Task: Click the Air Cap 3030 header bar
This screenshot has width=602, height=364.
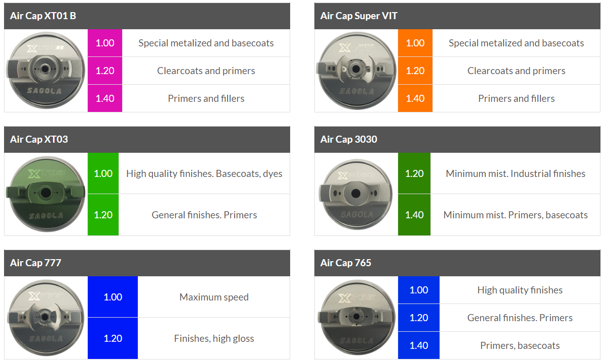Action: 457,140
